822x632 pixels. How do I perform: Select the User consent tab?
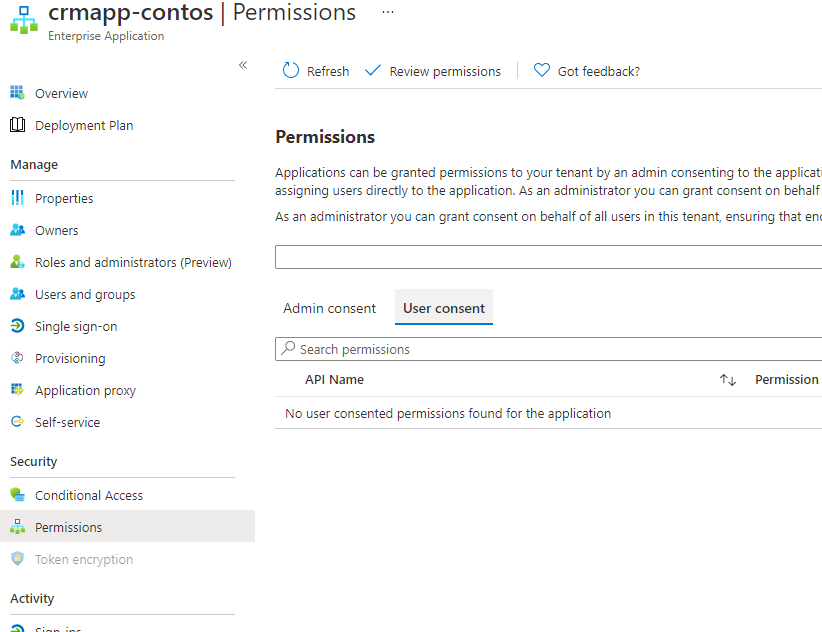pyautogui.click(x=444, y=308)
